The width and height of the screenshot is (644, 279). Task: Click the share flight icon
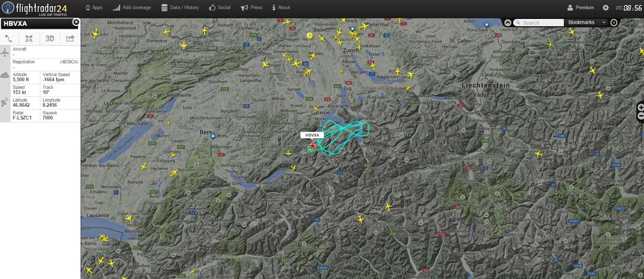(x=70, y=39)
